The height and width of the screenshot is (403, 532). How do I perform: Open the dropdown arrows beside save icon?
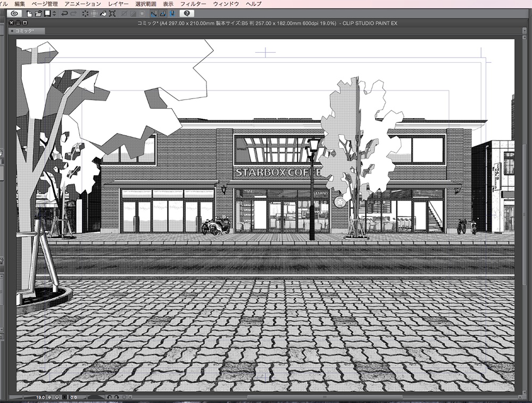pyautogui.click(x=54, y=14)
